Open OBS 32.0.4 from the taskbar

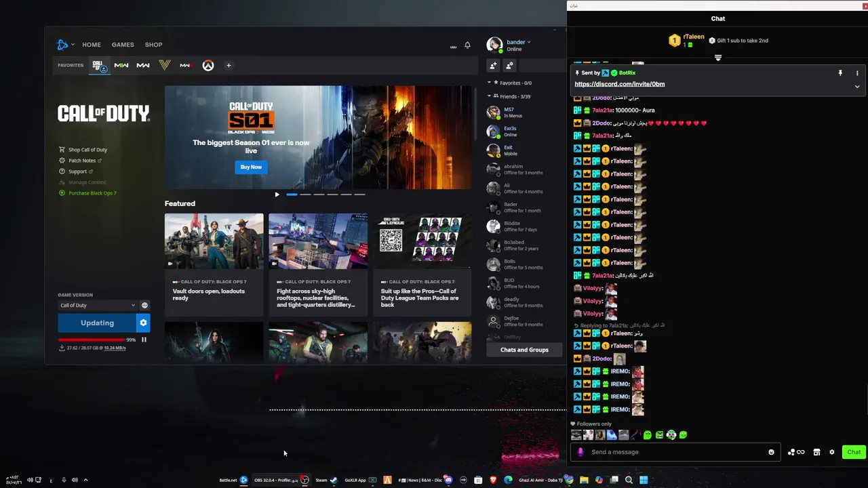point(281,480)
